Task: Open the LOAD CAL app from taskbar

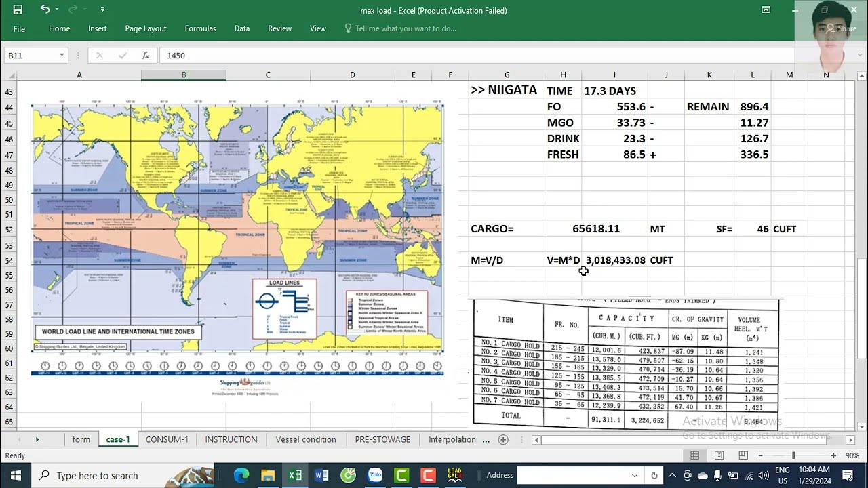Action: click(455, 475)
